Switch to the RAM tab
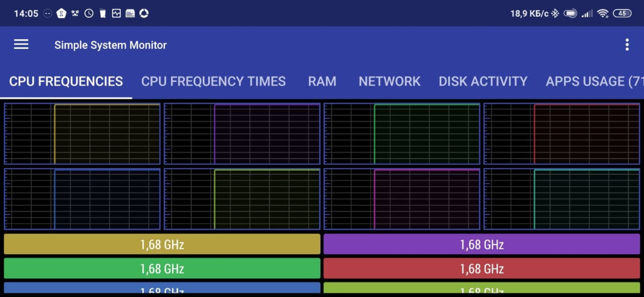Image resolution: width=644 pixels, height=297 pixels. point(322,81)
